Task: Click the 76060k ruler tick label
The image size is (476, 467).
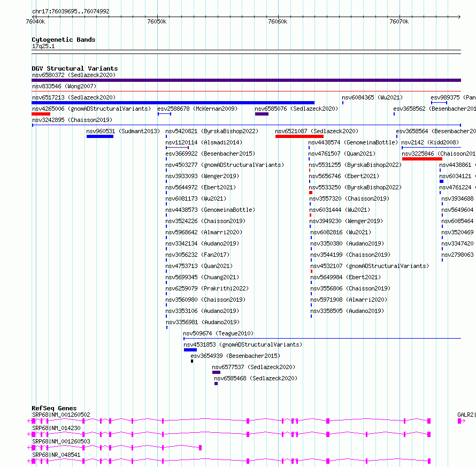Action: (278, 21)
